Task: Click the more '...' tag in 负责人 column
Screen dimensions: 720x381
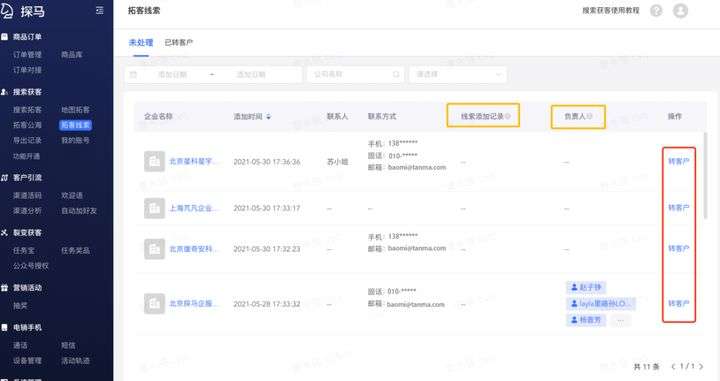Action: coord(620,320)
